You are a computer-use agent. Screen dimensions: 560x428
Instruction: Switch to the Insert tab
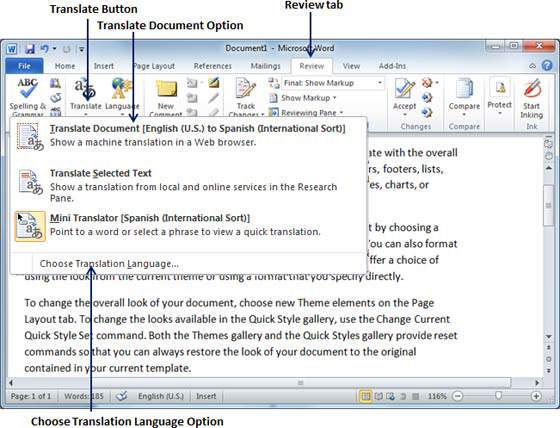coord(104,66)
